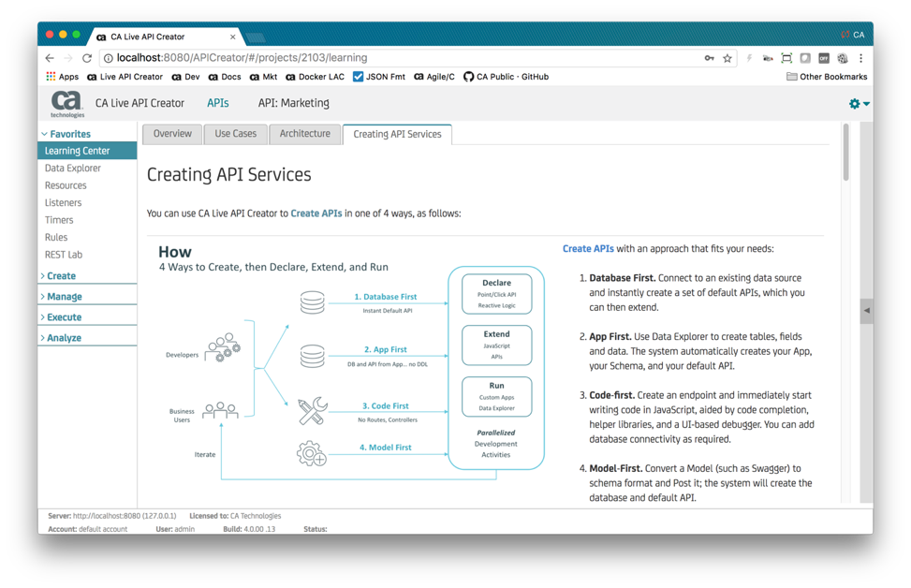
Task: Select Learning Center in sidebar
Action: [87, 151]
